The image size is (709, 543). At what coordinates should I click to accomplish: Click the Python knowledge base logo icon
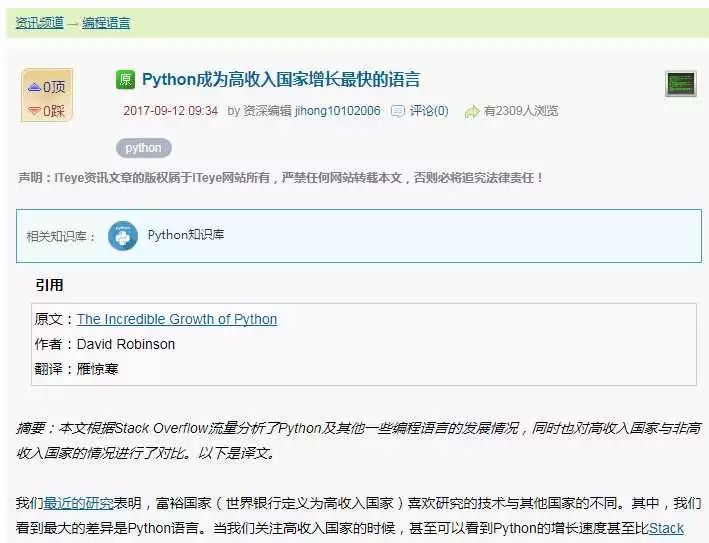pos(123,236)
